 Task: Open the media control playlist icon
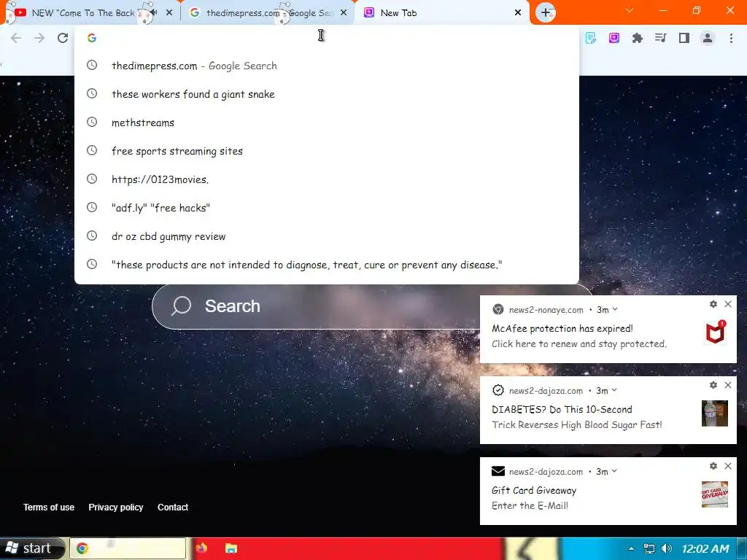660,38
